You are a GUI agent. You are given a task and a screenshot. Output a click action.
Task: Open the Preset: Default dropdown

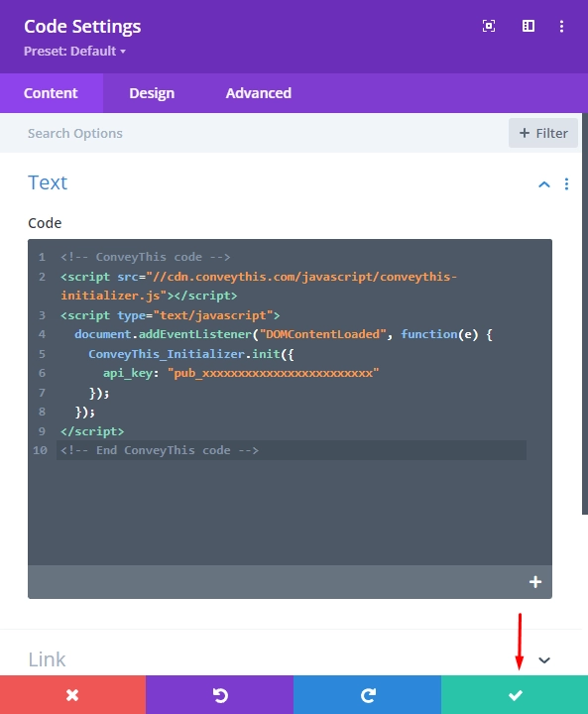point(74,51)
